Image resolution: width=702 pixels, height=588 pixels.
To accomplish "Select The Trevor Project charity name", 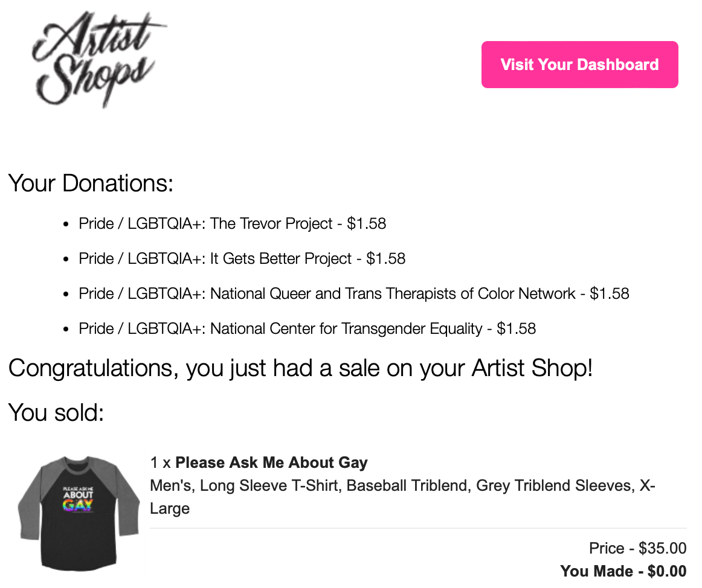I will (x=272, y=224).
